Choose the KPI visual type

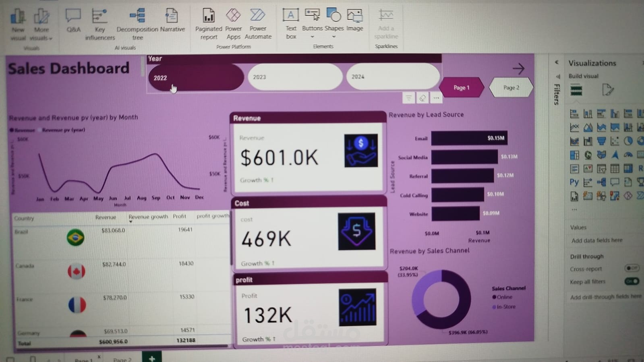pos(588,169)
